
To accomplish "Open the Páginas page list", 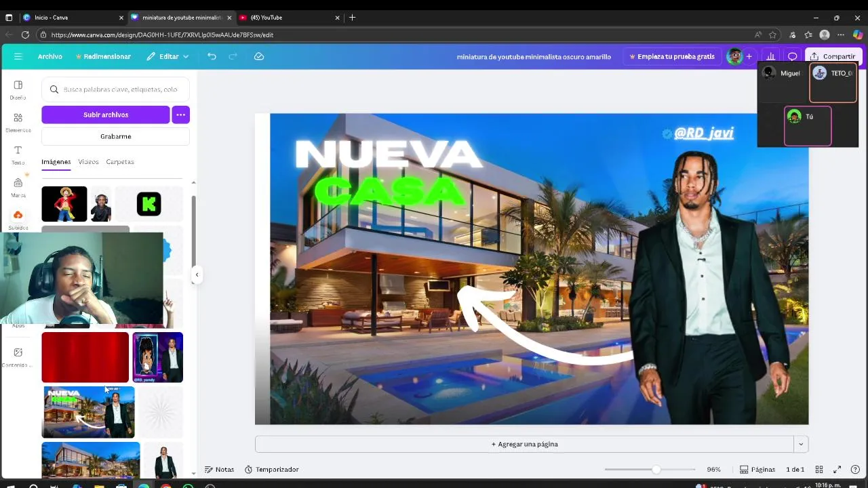I will (x=757, y=469).
